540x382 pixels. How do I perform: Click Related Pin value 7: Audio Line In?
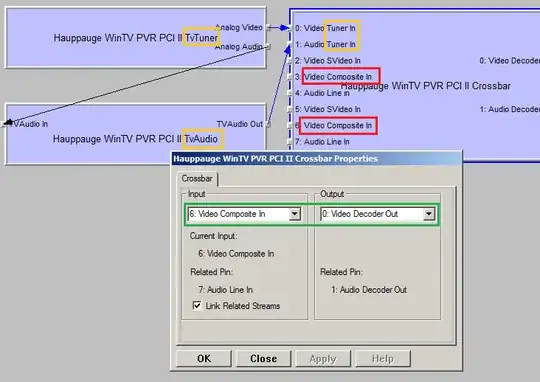coord(225,290)
